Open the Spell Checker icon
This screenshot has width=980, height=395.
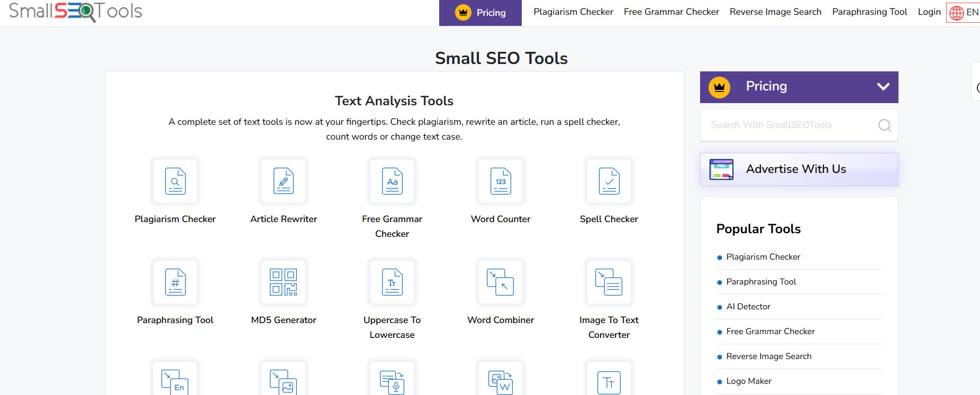coord(609,181)
